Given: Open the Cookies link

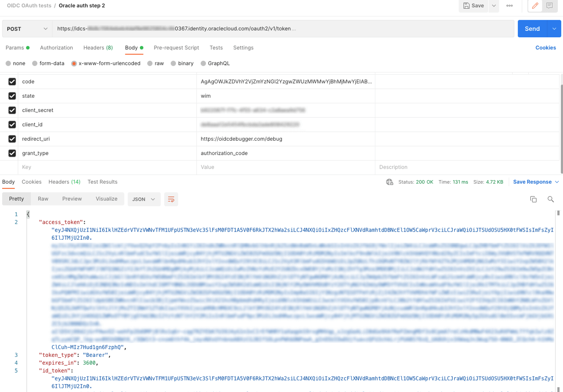Looking at the screenshot, I should point(545,48).
